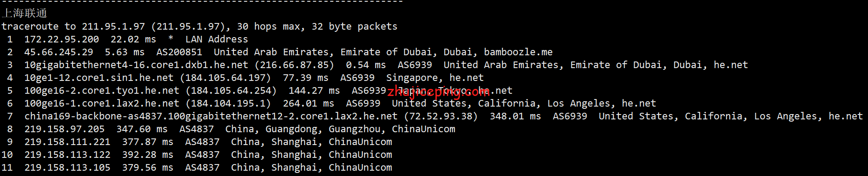The image size is (868, 176).
Task: Click hostname 10ge1-12.core1.sin1.he.net
Action: [x=99, y=78]
